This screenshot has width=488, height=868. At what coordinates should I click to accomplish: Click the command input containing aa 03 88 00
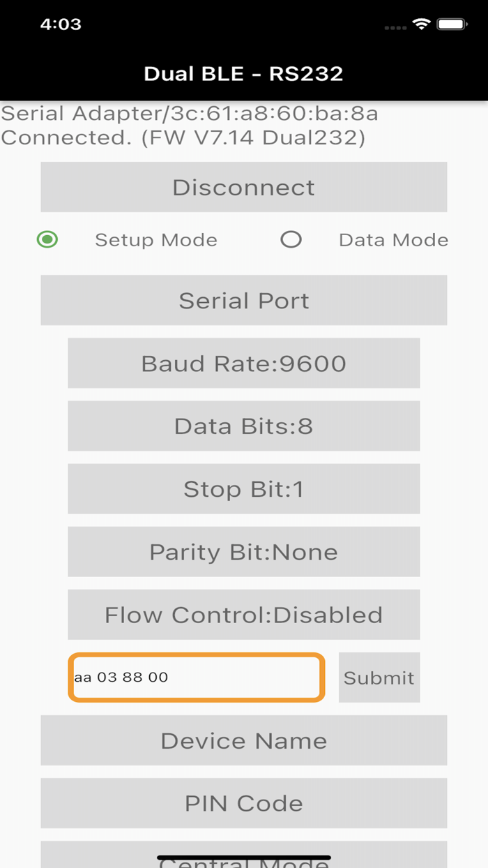click(195, 677)
